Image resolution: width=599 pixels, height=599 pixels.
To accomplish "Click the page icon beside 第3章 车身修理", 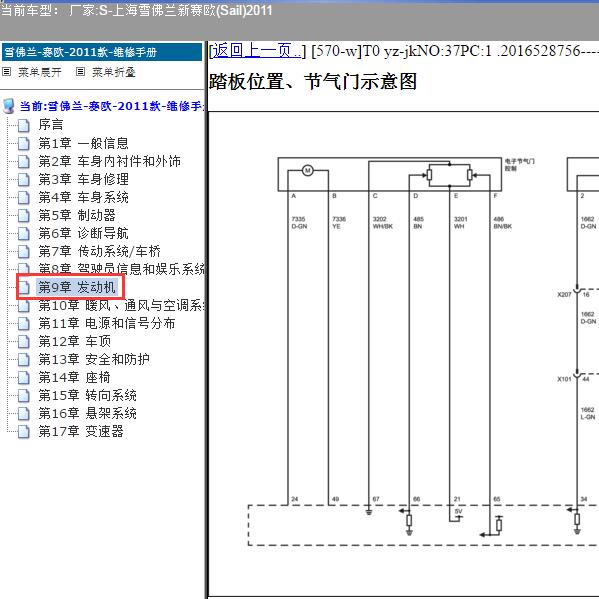I will click(x=24, y=179).
